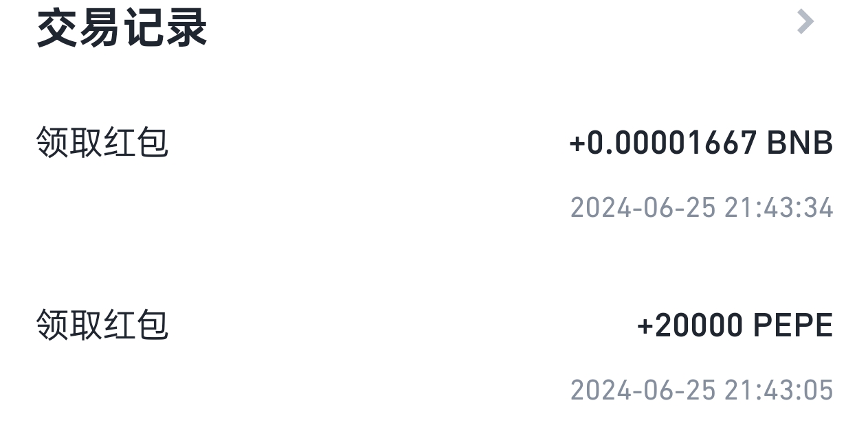
Task: Tap the full +0.00001667 BNB amount
Action: pos(701,143)
